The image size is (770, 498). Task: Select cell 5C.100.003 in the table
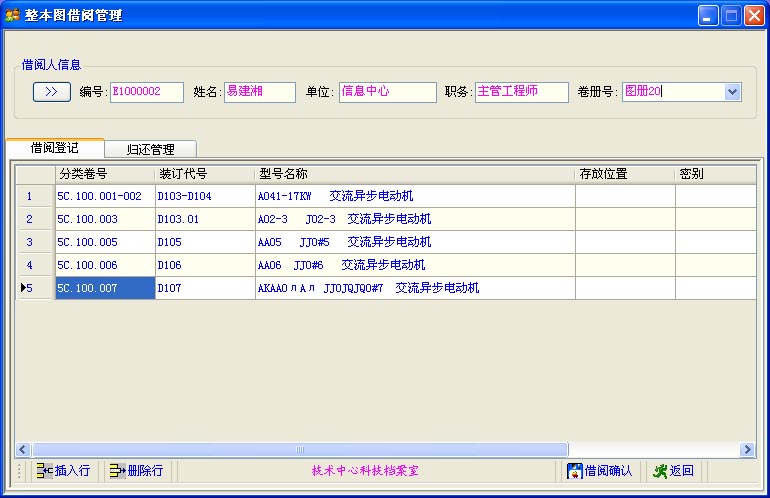(104, 219)
